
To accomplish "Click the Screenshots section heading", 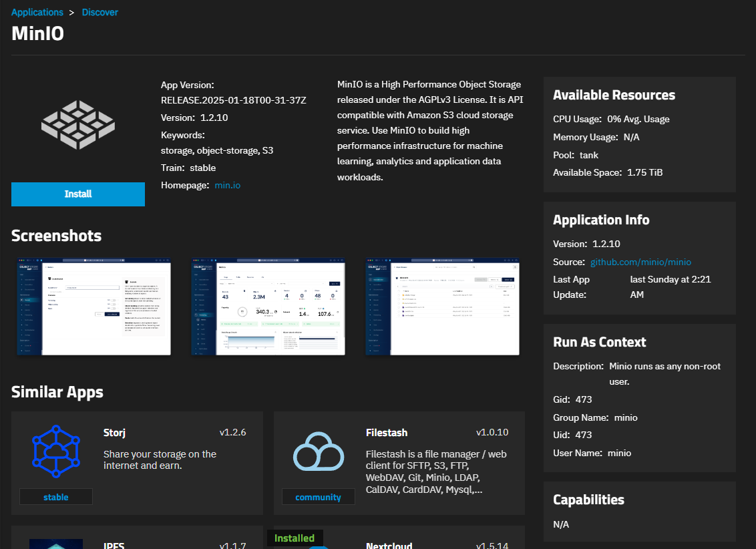I will [x=56, y=236].
